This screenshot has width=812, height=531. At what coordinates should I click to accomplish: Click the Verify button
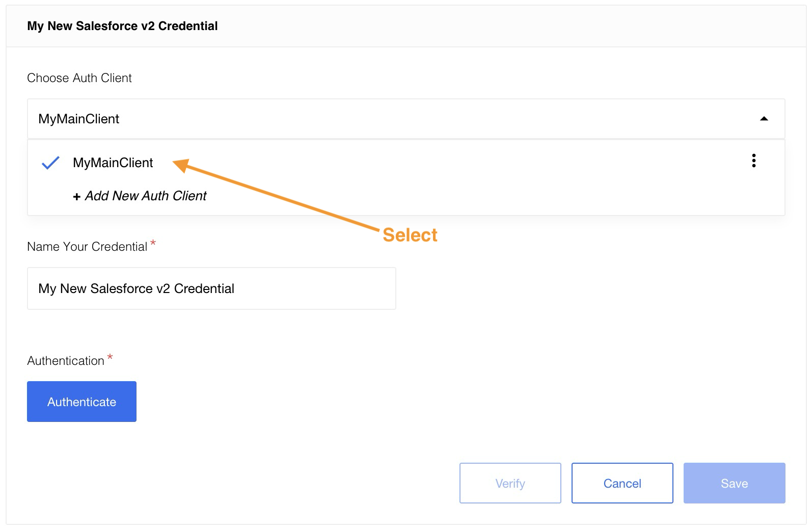click(510, 483)
